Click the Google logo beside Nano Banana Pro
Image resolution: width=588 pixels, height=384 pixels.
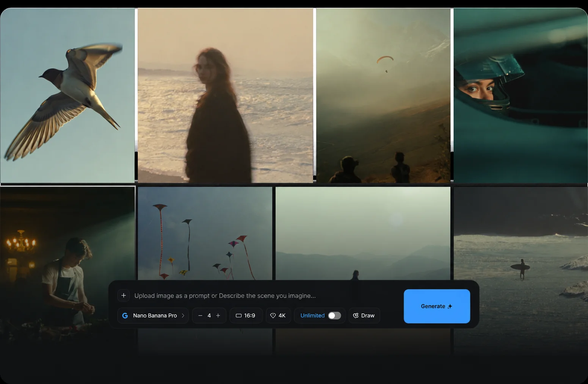[x=125, y=315]
